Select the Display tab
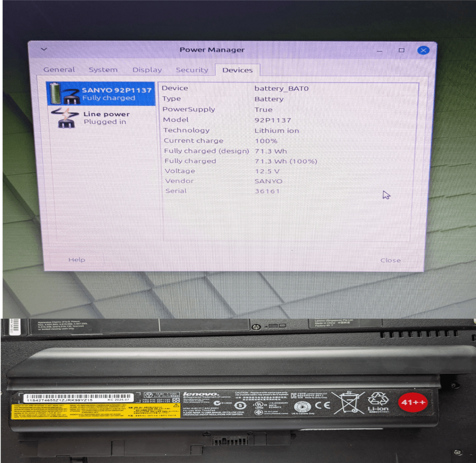This screenshot has height=463, width=476. pyautogui.click(x=147, y=70)
